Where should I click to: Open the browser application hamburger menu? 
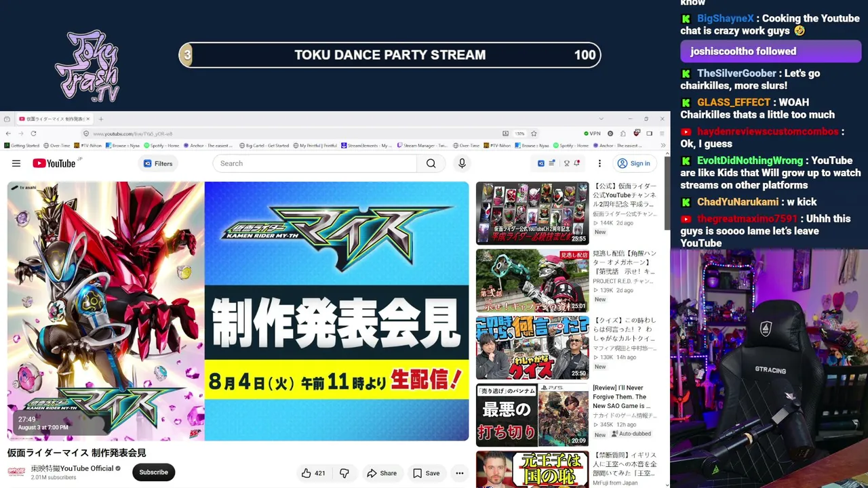tap(662, 134)
